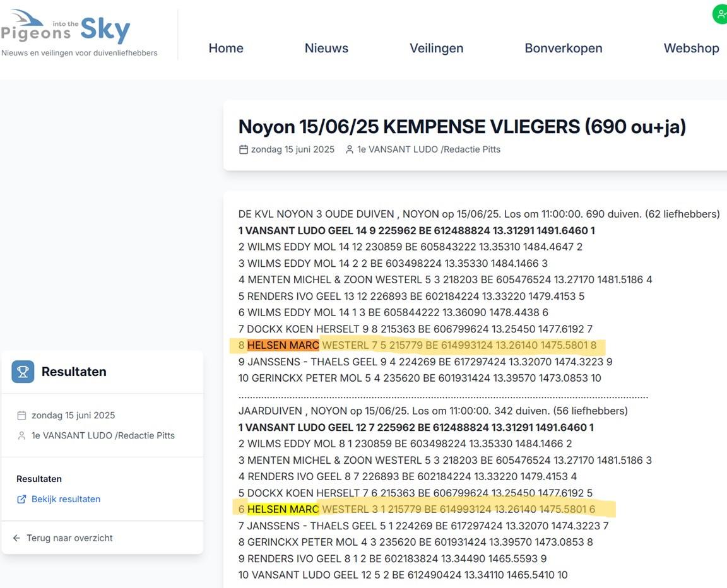The width and height of the screenshot is (727, 588).
Task: Click Terug naar overzicht
Action: coord(69,538)
